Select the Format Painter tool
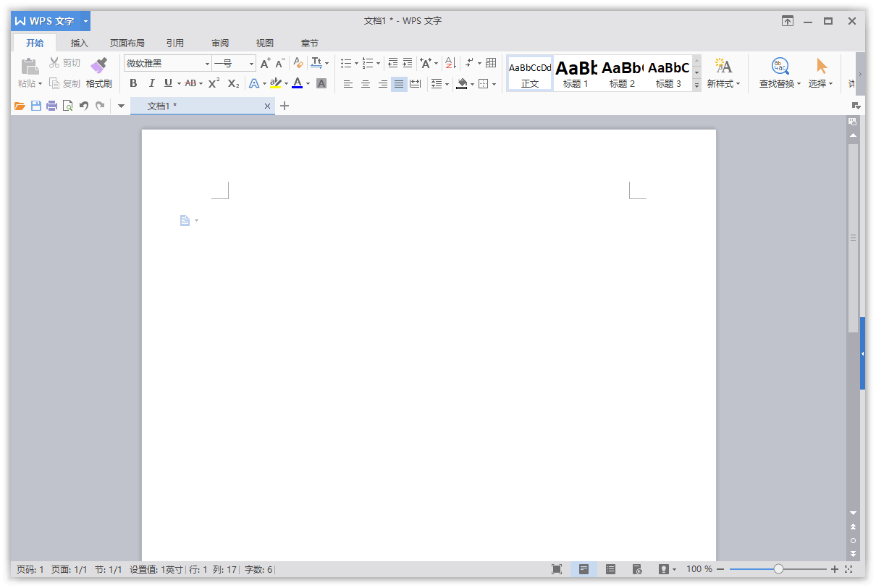 [x=98, y=72]
